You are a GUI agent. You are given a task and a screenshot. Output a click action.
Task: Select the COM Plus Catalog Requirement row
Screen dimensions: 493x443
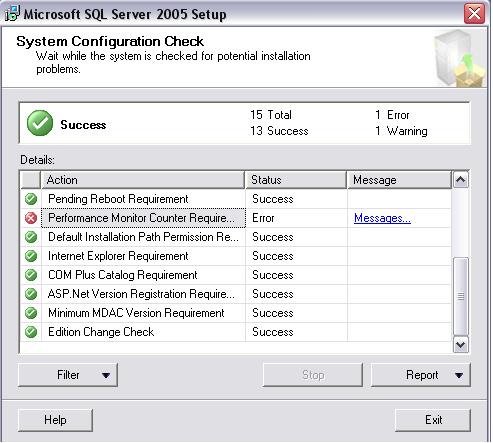click(x=236, y=275)
